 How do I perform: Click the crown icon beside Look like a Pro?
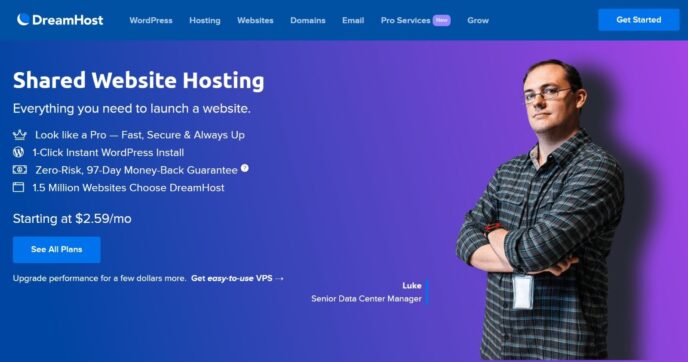click(x=19, y=135)
